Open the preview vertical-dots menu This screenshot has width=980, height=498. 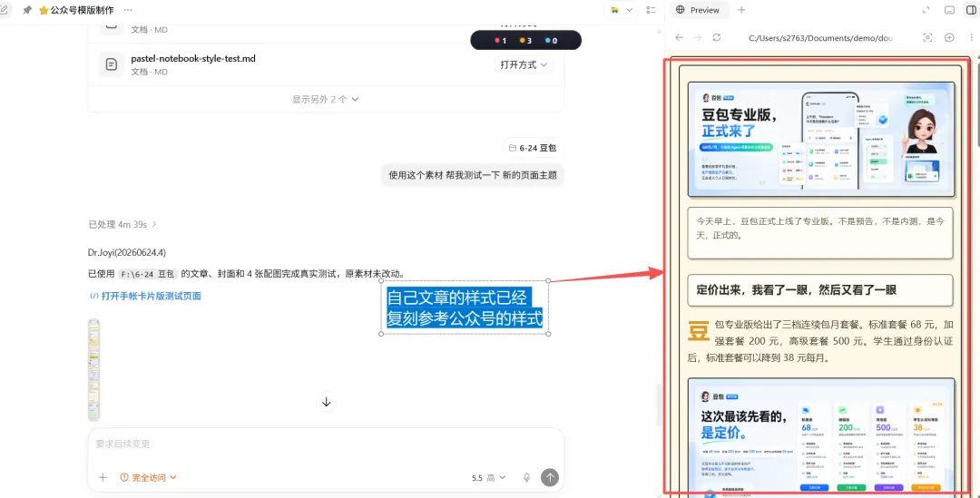971,37
